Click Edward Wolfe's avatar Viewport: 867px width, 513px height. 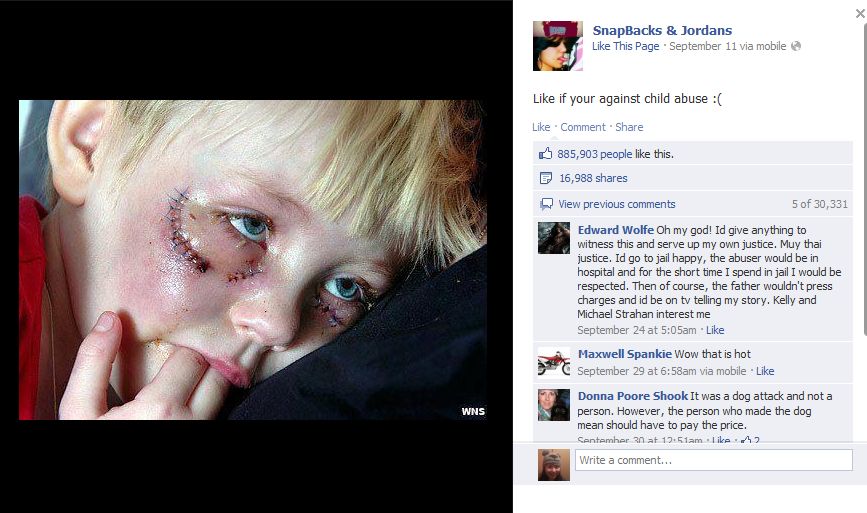click(x=553, y=238)
